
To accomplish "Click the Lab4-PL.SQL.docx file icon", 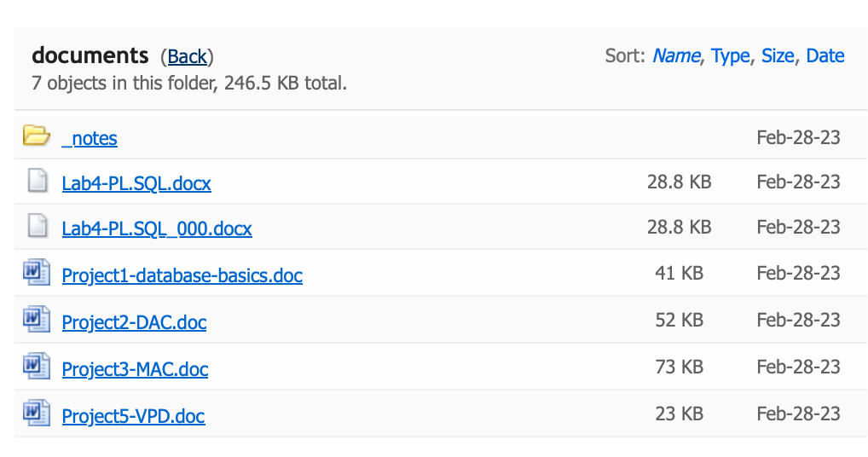I will tap(37, 181).
